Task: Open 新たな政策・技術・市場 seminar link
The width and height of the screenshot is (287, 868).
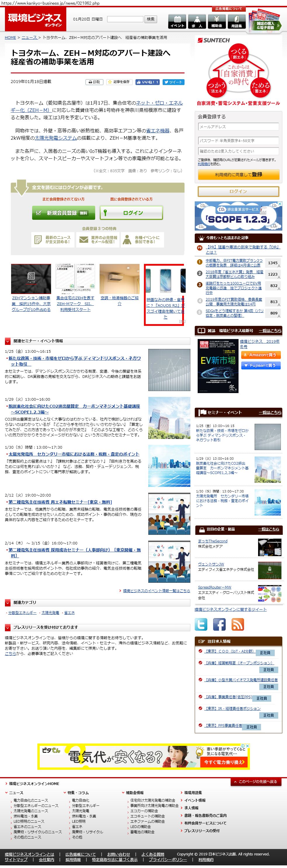Action: pyautogui.click(x=74, y=361)
